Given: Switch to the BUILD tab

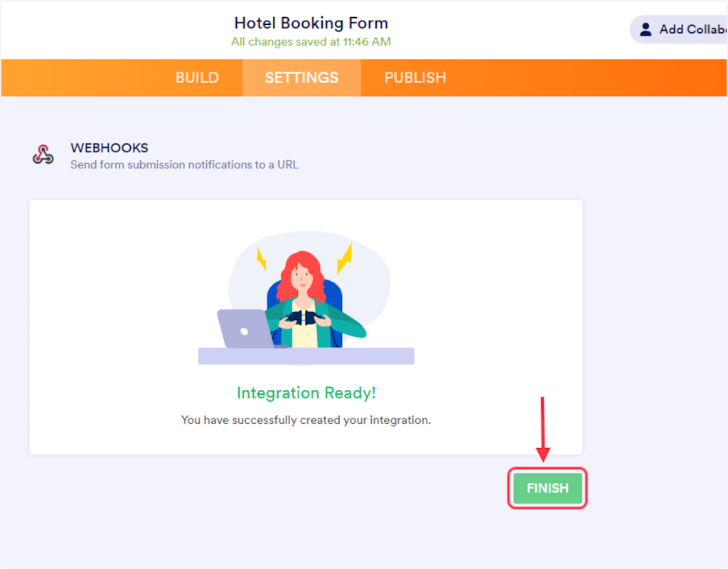Looking at the screenshot, I should click(197, 78).
